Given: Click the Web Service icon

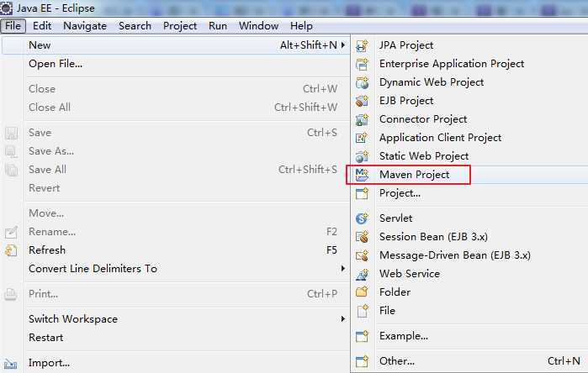Looking at the screenshot, I should point(363,274).
